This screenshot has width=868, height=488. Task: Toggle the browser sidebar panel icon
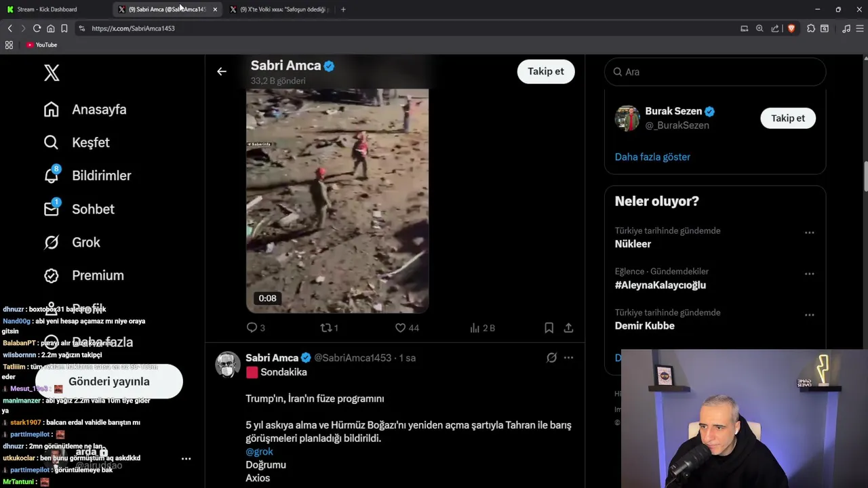coord(825,28)
